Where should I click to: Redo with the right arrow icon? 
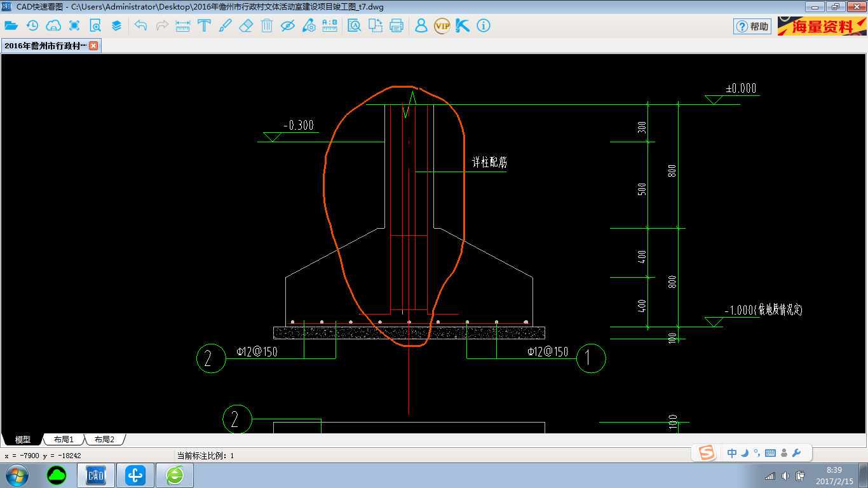pyautogui.click(x=162, y=26)
